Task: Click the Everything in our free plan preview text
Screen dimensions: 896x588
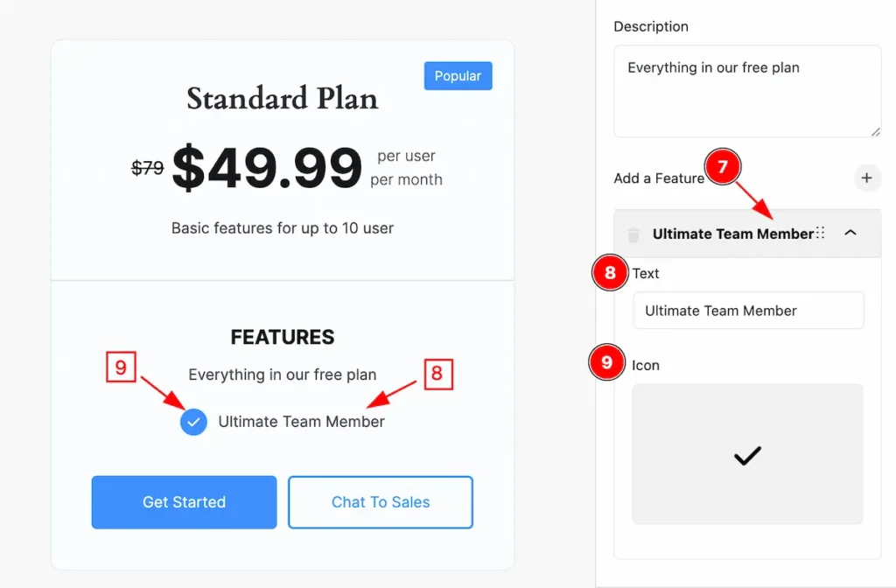Action: pos(283,374)
